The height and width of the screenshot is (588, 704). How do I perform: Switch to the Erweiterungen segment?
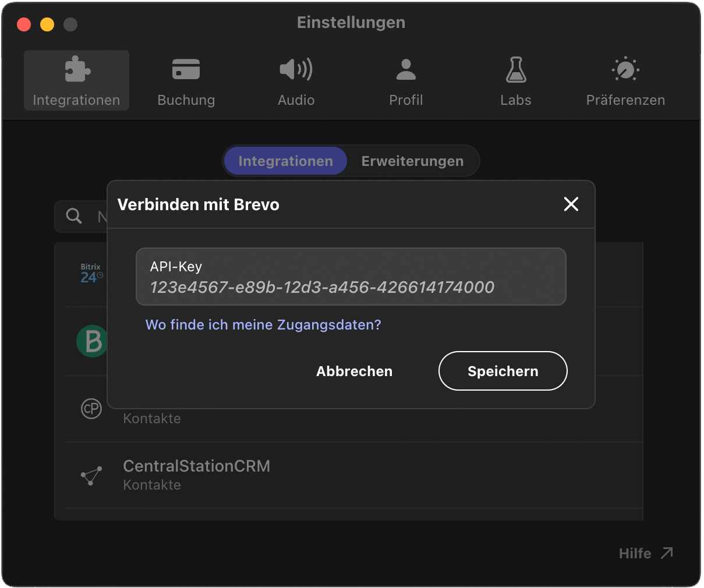412,161
